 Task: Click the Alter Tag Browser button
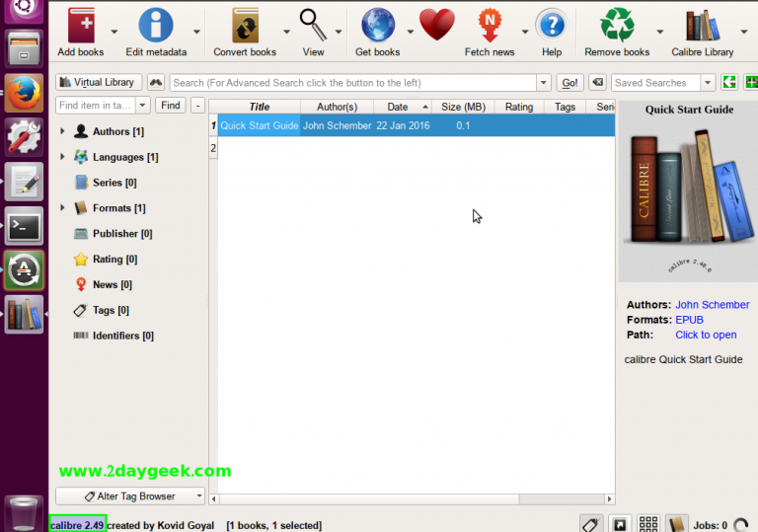coord(130,496)
